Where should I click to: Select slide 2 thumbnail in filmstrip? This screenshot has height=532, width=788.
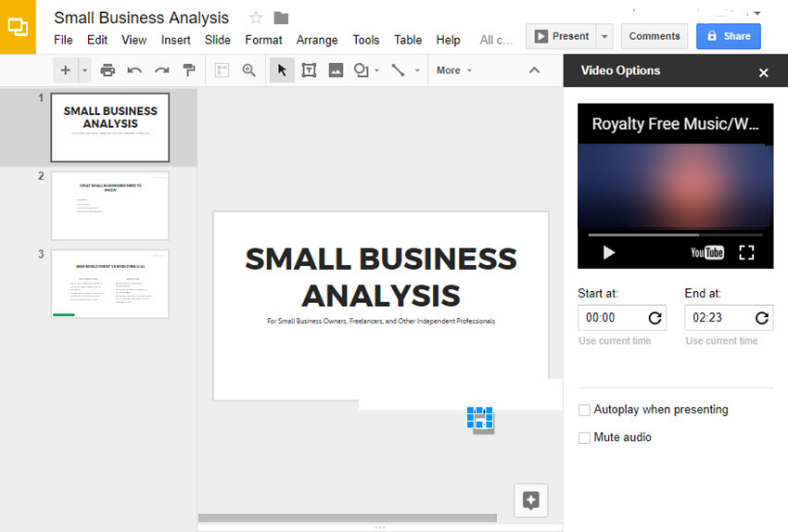pos(110,206)
